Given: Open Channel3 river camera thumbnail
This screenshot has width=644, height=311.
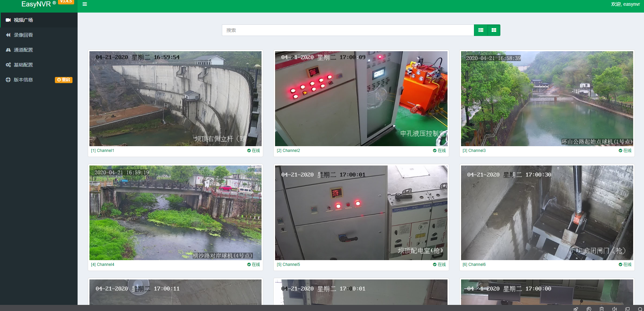Looking at the screenshot, I should pyautogui.click(x=547, y=99).
